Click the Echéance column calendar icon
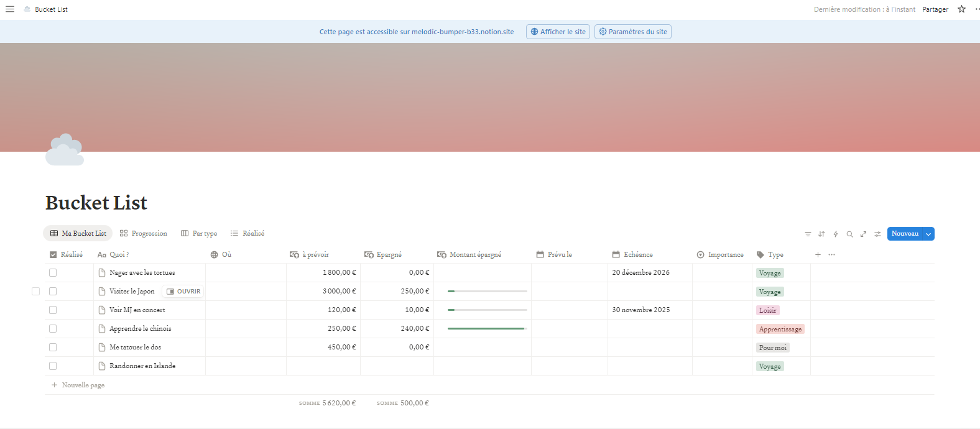Image resolution: width=980 pixels, height=429 pixels. [x=616, y=254]
